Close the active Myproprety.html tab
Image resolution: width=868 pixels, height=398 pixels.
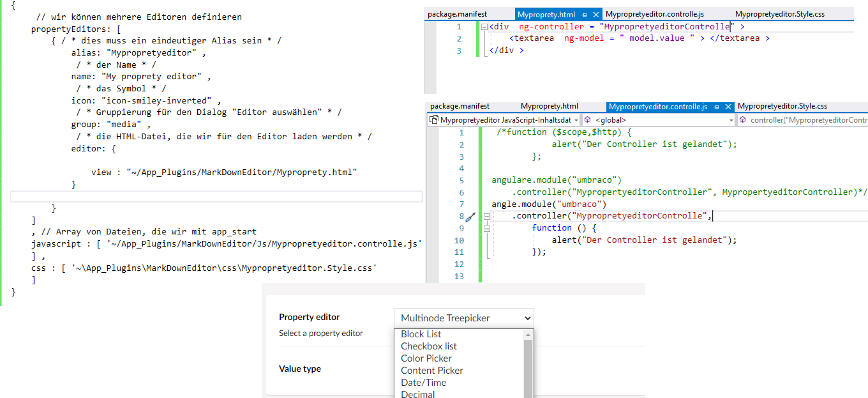coord(596,14)
